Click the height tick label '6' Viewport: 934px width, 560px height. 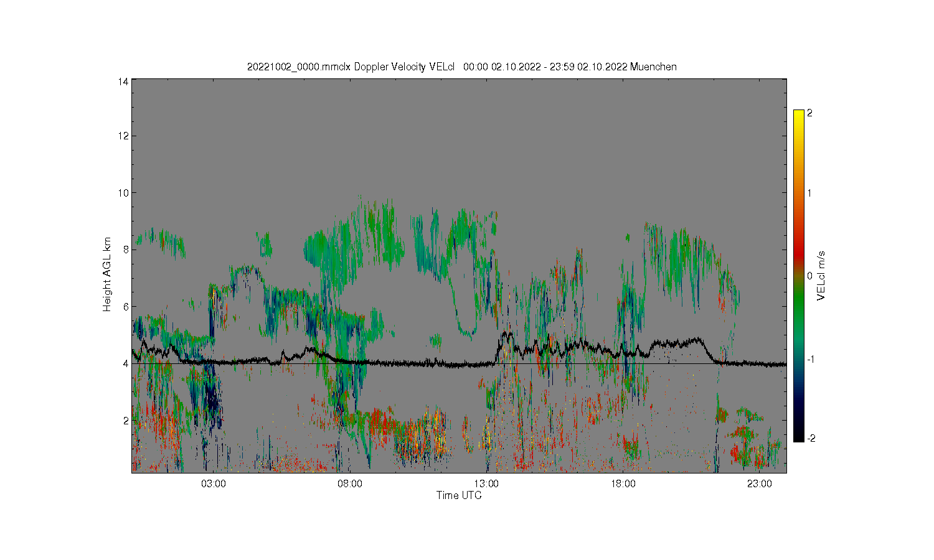point(126,307)
